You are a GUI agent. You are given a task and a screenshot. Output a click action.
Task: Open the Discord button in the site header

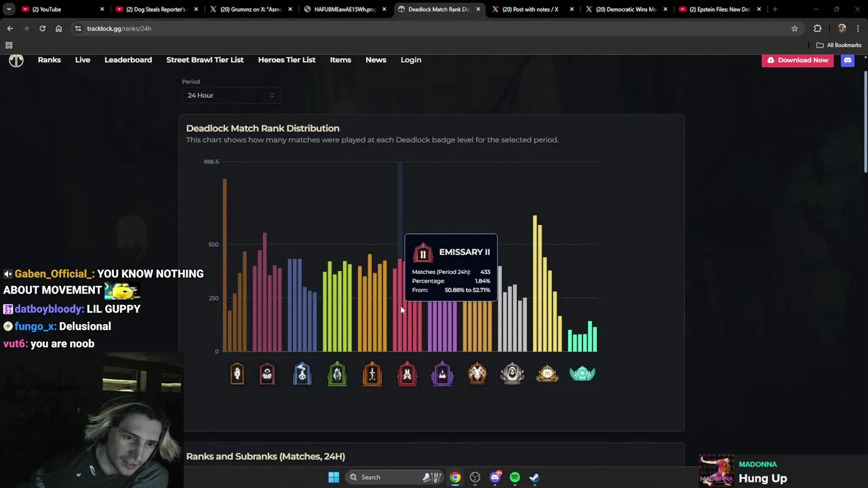(x=847, y=60)
